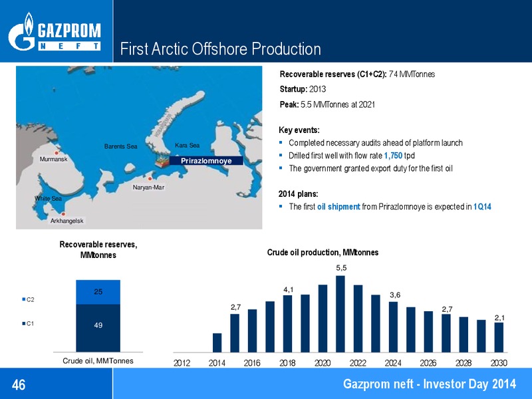This screenshot has height=399, width=532.
Task: Click the export duty bullet text
Action: [371, 169]
